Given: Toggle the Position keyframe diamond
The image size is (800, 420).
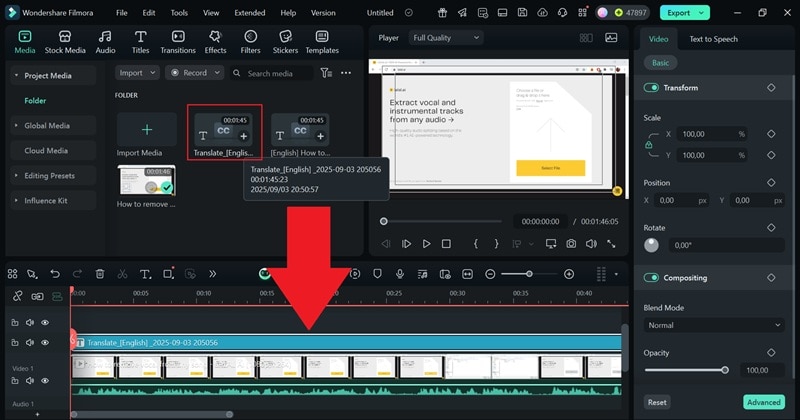Looking at the screenshot, I should (x=771, y=182).
